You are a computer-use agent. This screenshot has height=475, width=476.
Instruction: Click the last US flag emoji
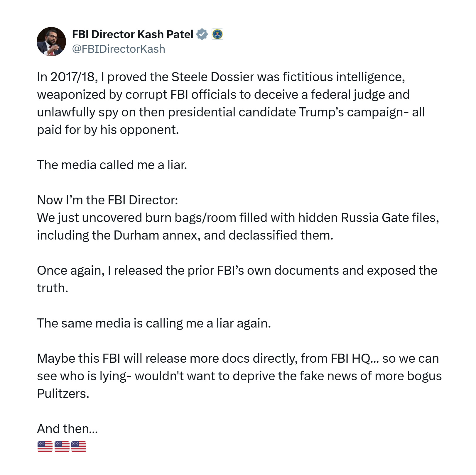tap(79, 447)
